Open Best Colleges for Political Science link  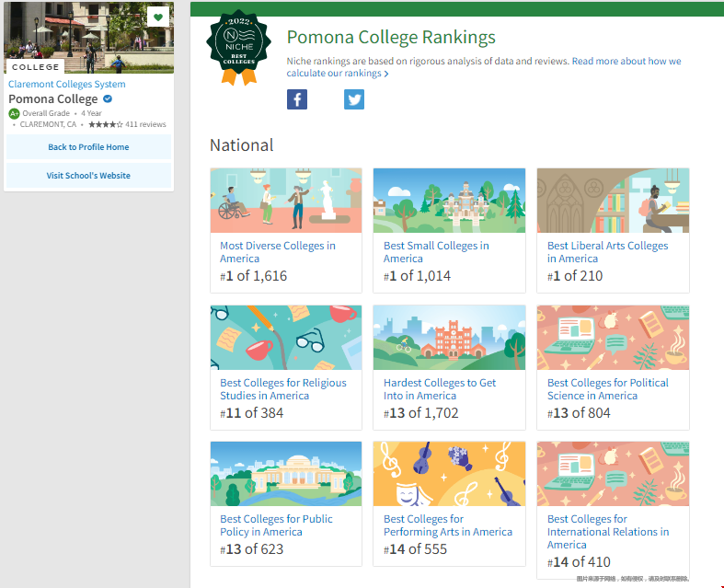point(608,389)
